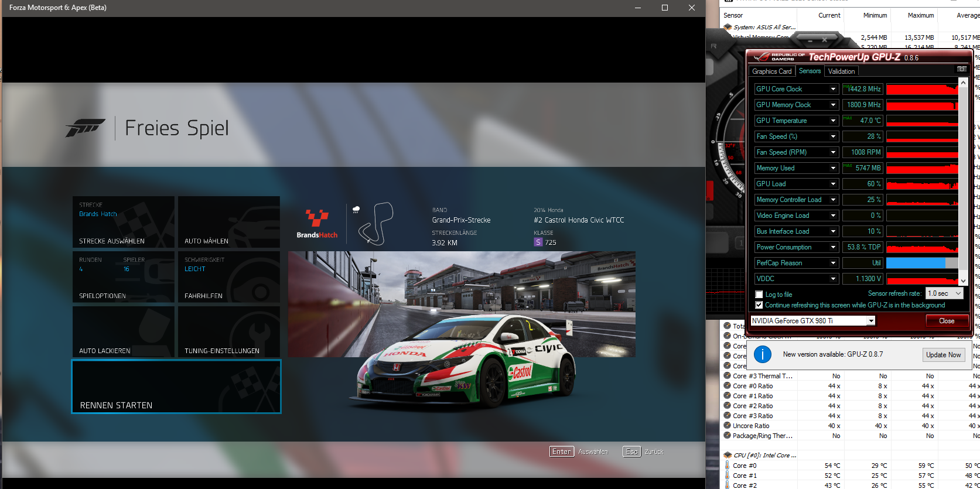Uncheck Continue refreshing in background checkbox

click(x=759, y=305)
